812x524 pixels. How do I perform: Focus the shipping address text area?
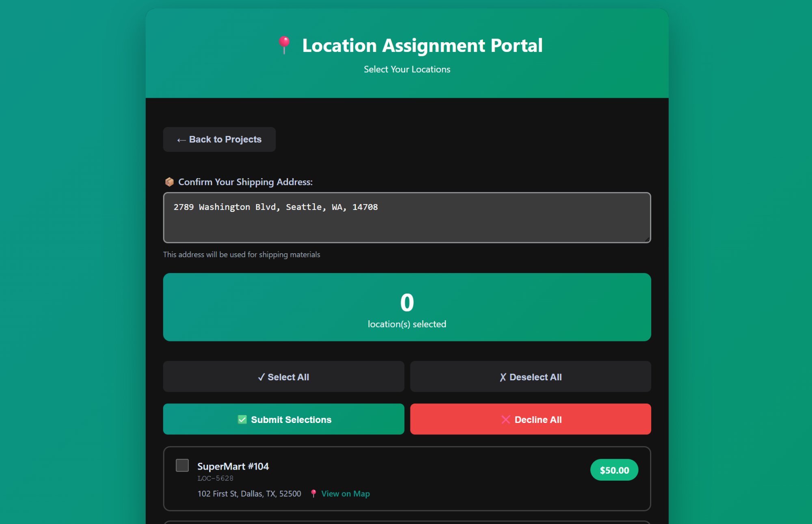407,218
